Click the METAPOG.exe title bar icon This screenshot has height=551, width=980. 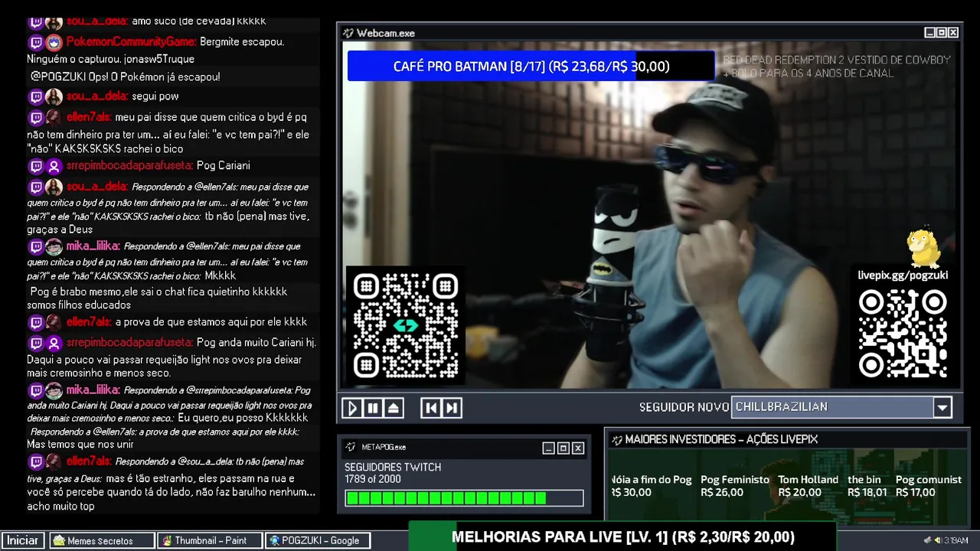point(351,447)
